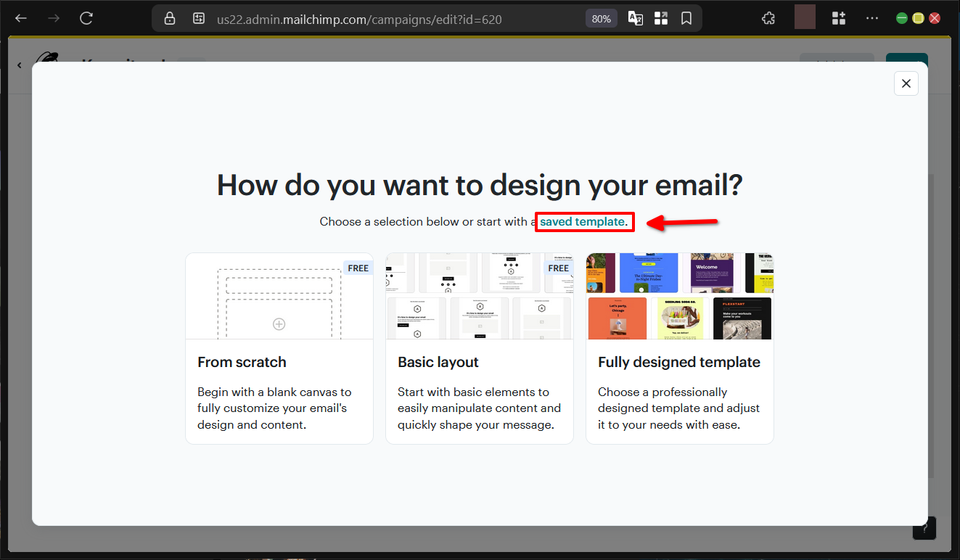Open the apps launcher grid
The image size is (960, 560).
click(661, 17)
